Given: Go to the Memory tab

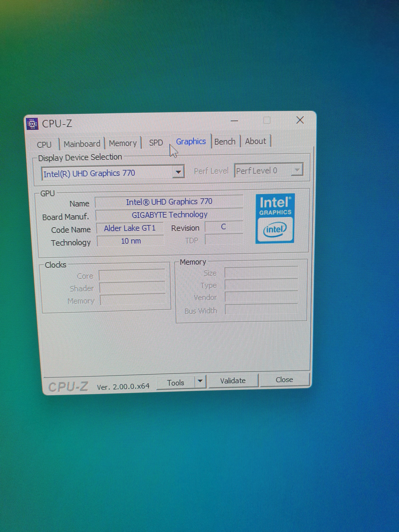Looking at the screenshot, I should [x=123, y=143].
